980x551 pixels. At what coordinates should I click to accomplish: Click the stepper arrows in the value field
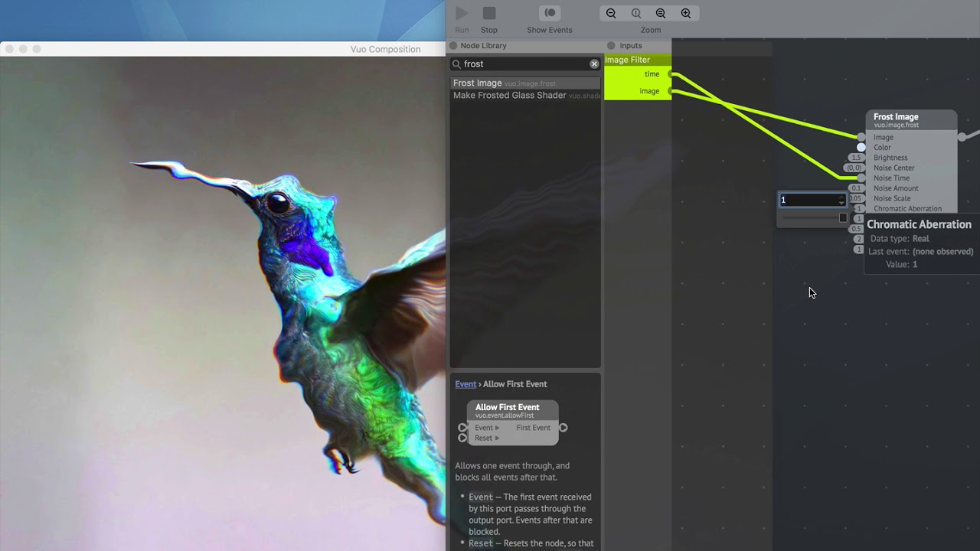[841, 200]
